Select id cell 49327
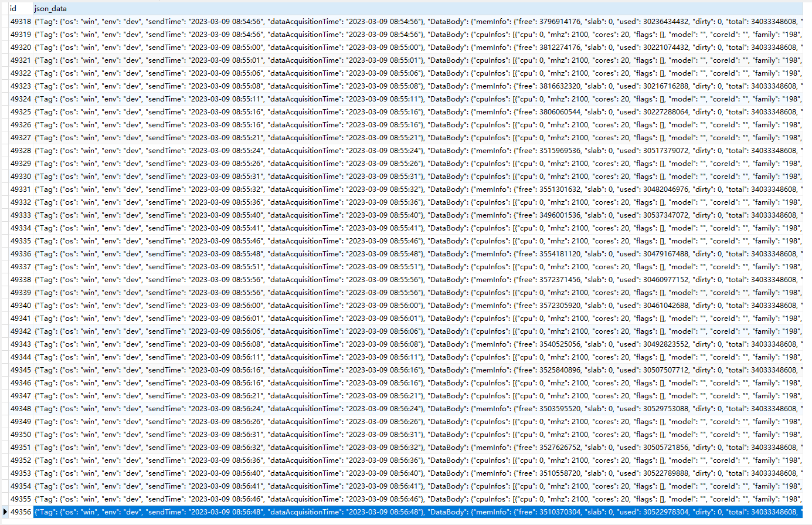Screen dimensions: 812x525 click(21, 138)
